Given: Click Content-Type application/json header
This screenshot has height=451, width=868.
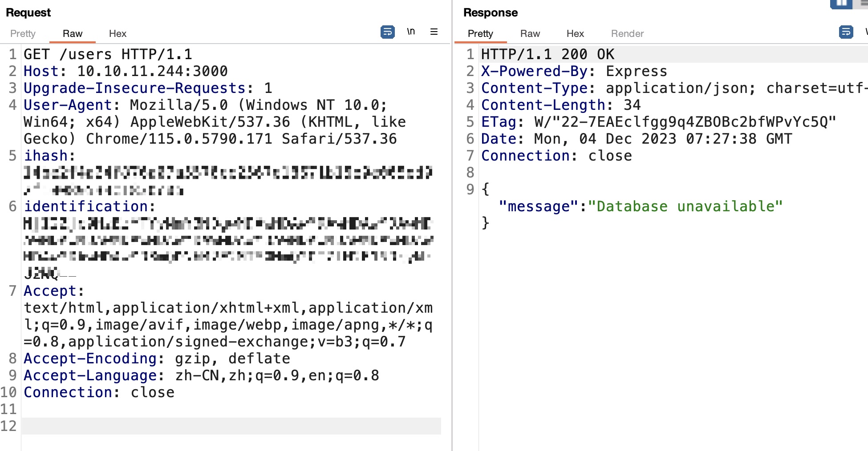Looking at the screenshot, I should pos(674,88).
